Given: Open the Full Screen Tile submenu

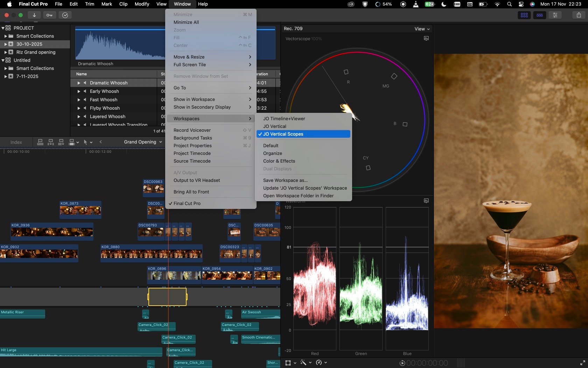Looking at the screenshot, I should pos(211,64).
